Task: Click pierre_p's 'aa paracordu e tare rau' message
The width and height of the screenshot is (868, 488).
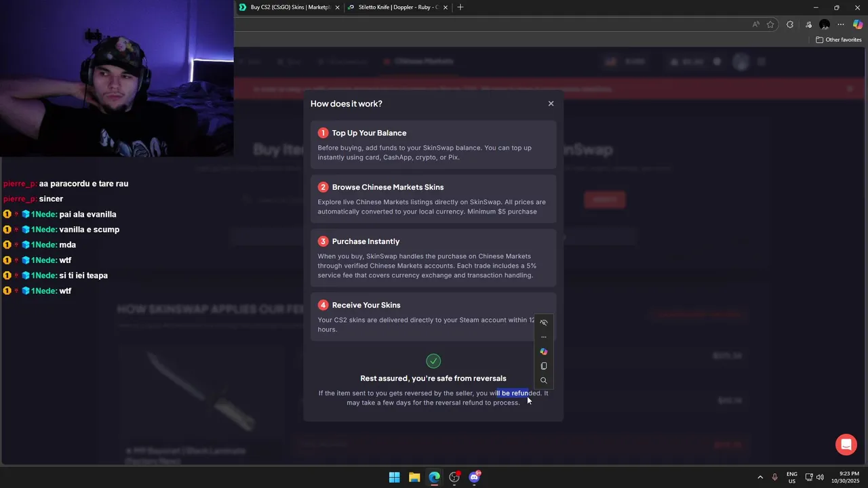Action: pyautogui.click(x=83, y=184)
